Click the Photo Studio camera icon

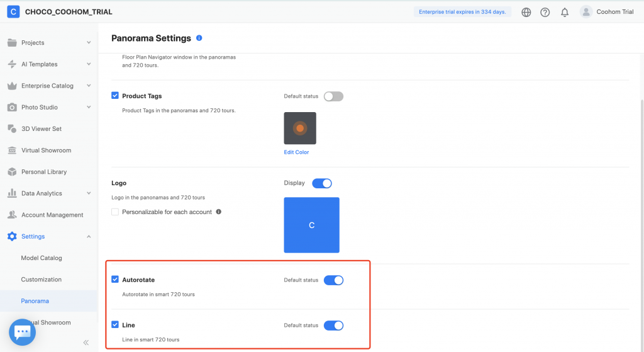tap(11, 107)
